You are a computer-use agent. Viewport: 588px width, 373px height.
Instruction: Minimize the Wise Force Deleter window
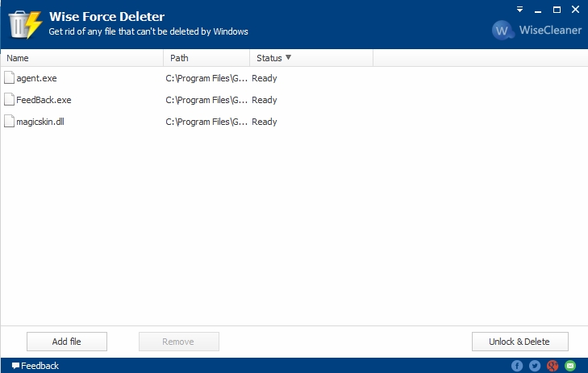538,10
